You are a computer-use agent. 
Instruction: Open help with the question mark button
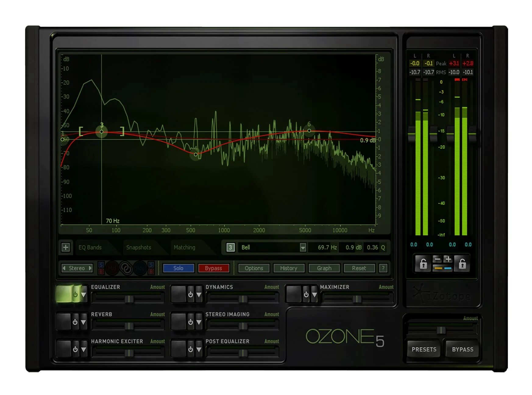click(x=383, y=268)
